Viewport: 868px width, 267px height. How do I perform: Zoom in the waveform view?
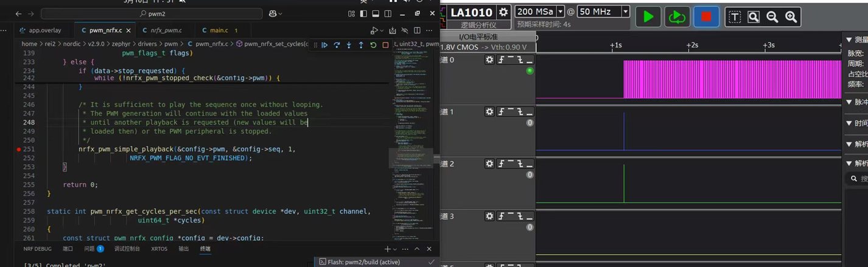pos(791,17)
